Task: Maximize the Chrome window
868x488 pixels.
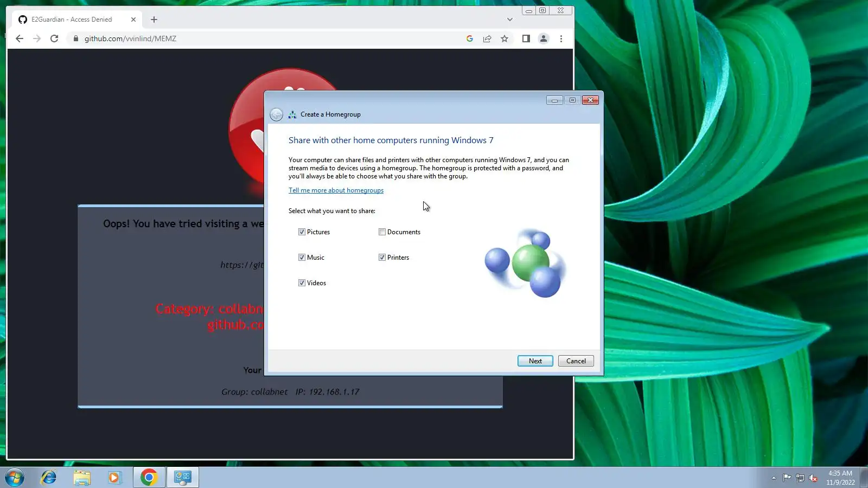Action: click(542, 10)
